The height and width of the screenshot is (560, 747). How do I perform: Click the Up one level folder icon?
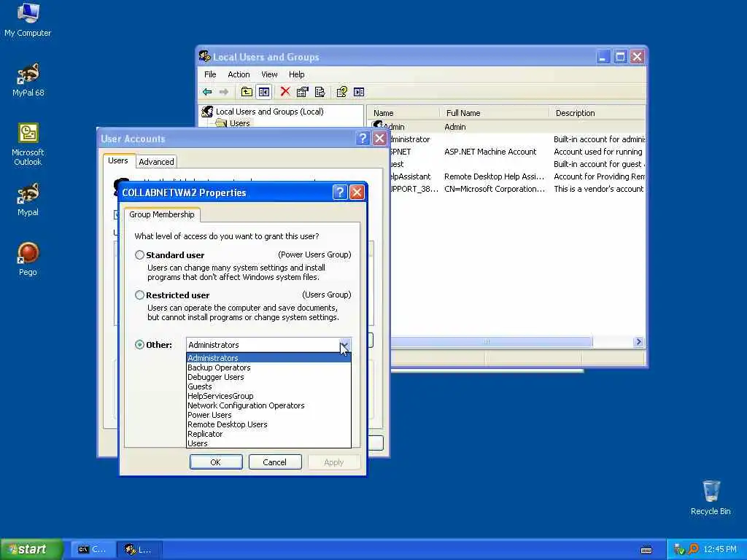(x=247, y=92)
